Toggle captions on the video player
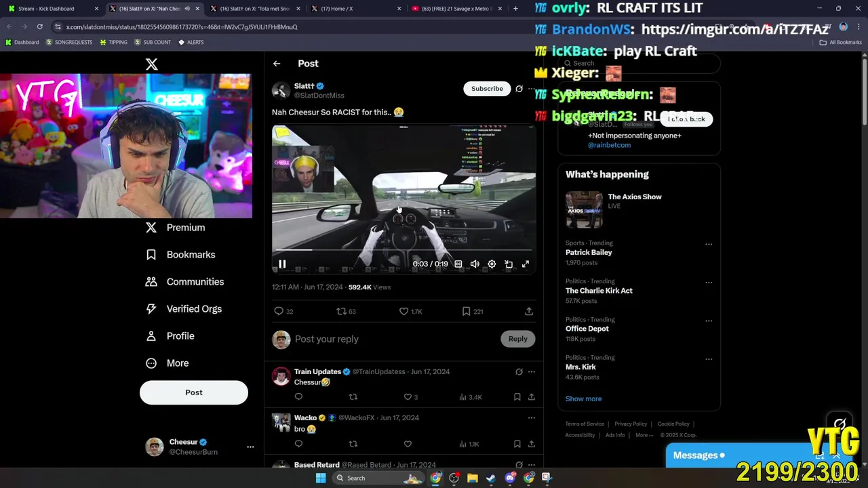This screenshot has height=488, width=868. (x=458, y=264)
